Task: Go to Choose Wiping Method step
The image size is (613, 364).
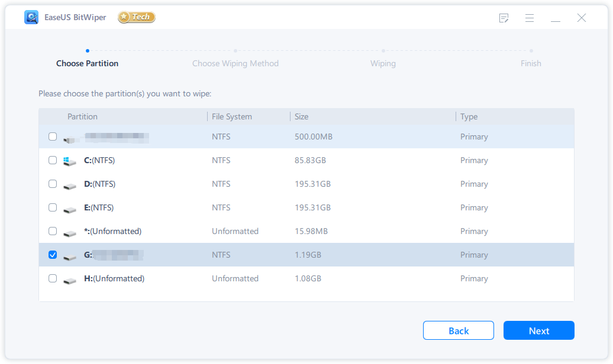Action: (x=235, y=63)
